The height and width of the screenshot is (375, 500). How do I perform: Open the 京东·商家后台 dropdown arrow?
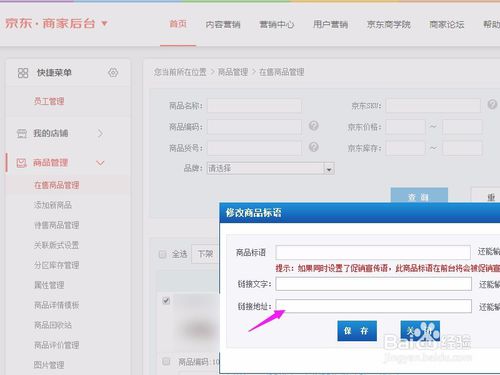104,24
